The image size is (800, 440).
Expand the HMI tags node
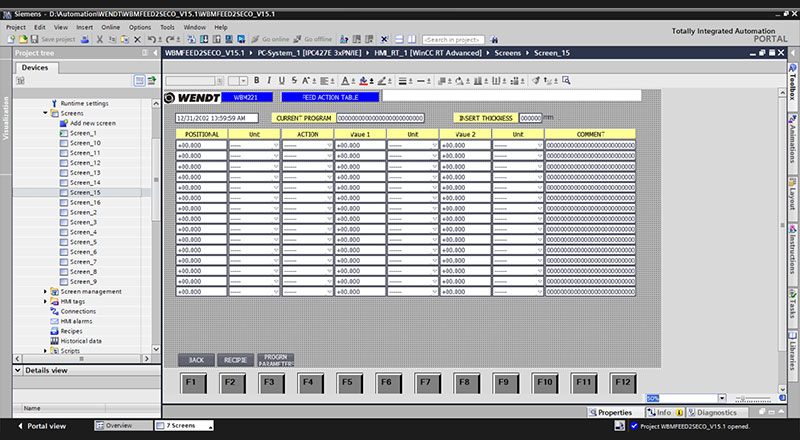45,302
